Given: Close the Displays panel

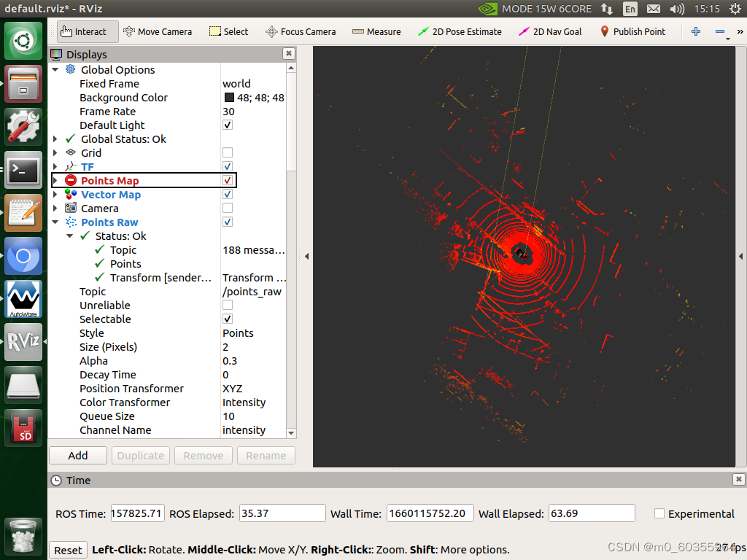Looking at the screenshot, I should point(288,53).
